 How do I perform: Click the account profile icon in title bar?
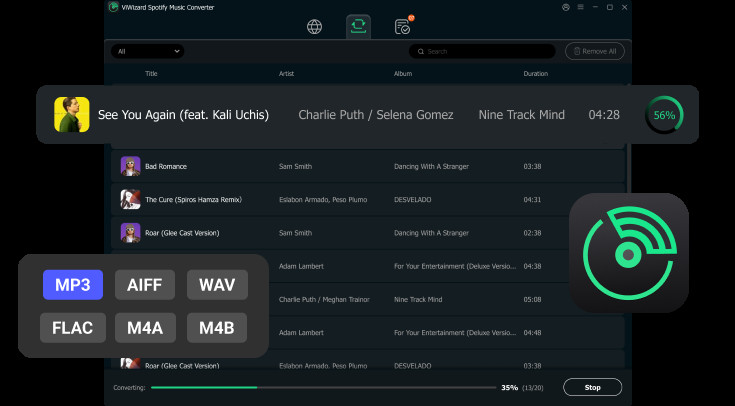566,8
